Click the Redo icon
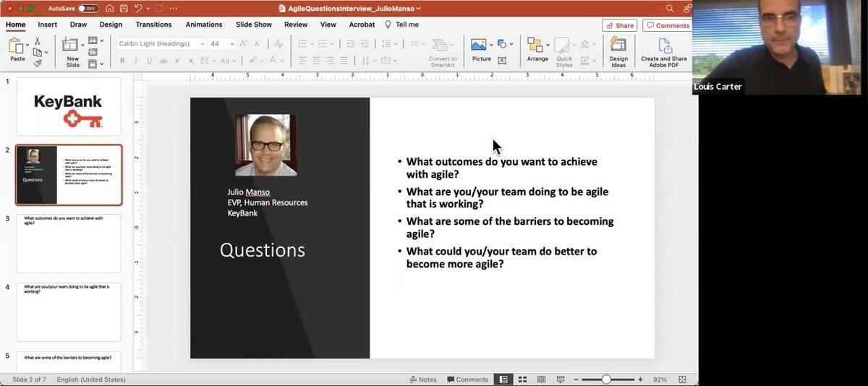 tap(159, 9)
